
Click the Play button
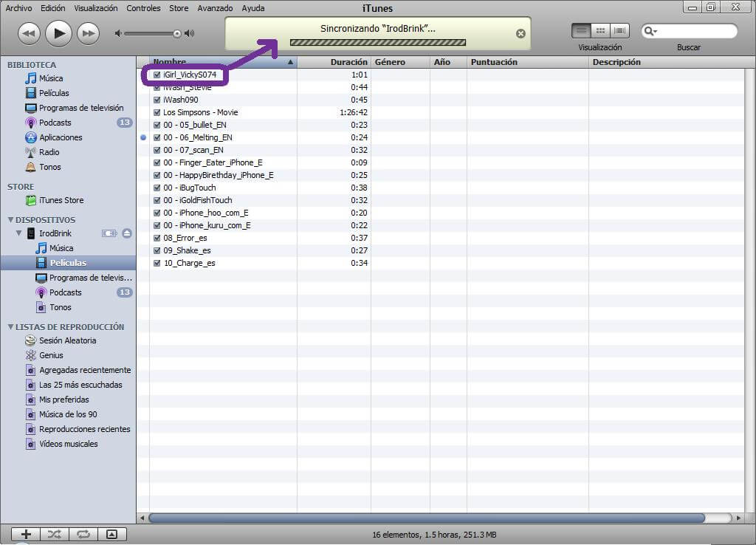click(x=58, y=33)
